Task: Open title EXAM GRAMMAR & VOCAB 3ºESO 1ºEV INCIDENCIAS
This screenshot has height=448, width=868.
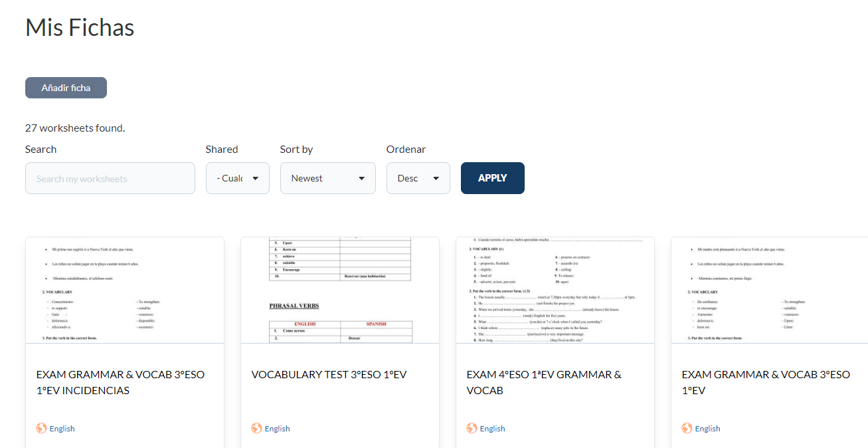Action: pyautogui.click(x=120, y=382)
